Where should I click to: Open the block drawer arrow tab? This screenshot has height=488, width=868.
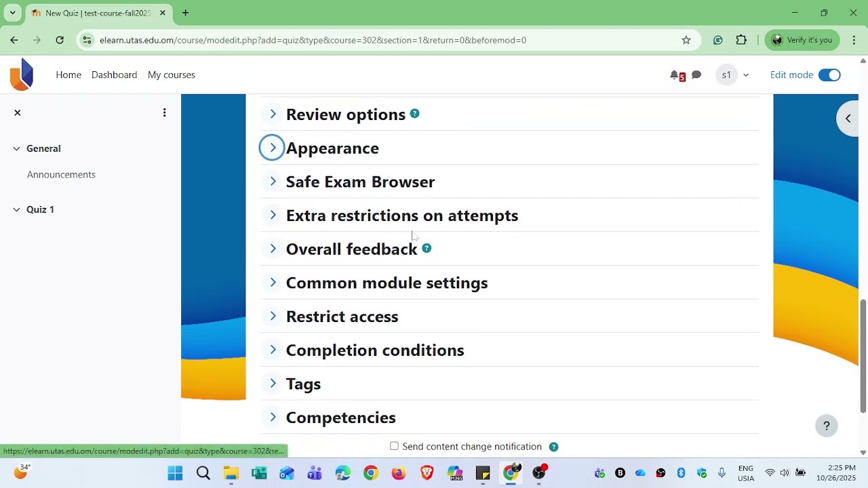coord(848,119)
